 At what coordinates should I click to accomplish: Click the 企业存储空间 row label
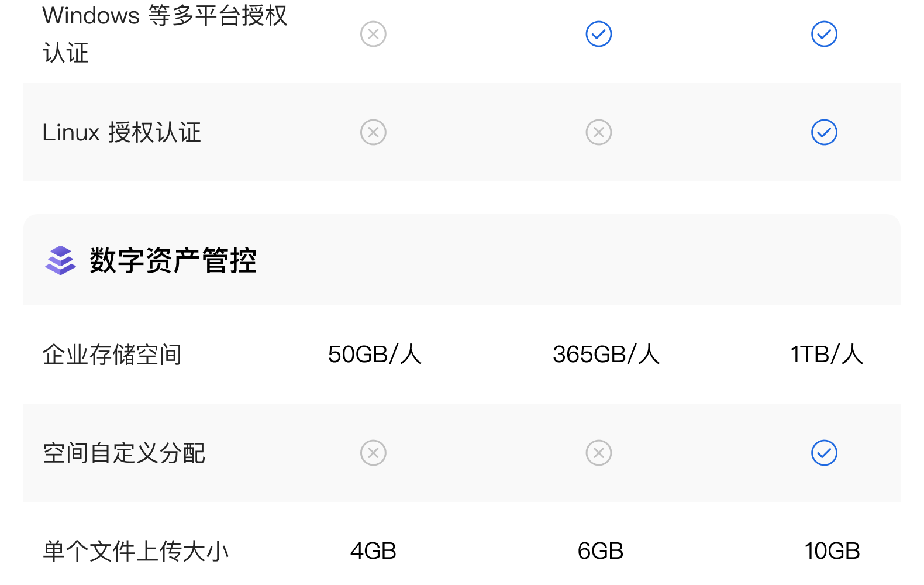[112, 355]
